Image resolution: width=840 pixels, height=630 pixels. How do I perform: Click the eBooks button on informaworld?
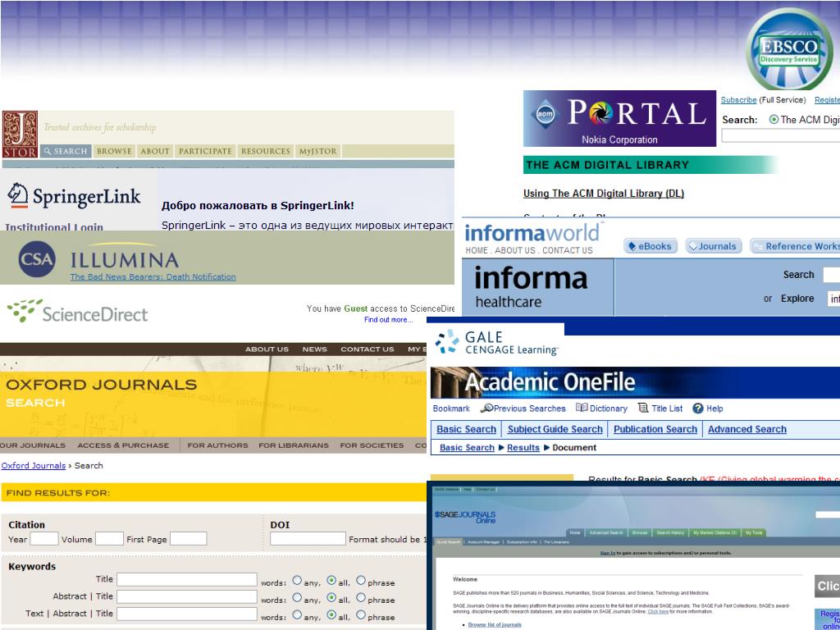click(x=651, y=246)
